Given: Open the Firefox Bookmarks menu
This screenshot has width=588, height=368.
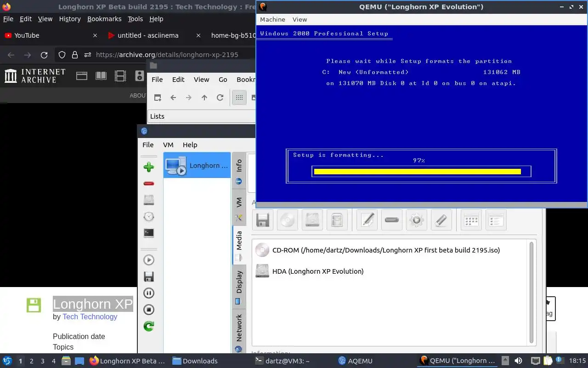Looking at the screenshot, I should (x=104, y=19).
